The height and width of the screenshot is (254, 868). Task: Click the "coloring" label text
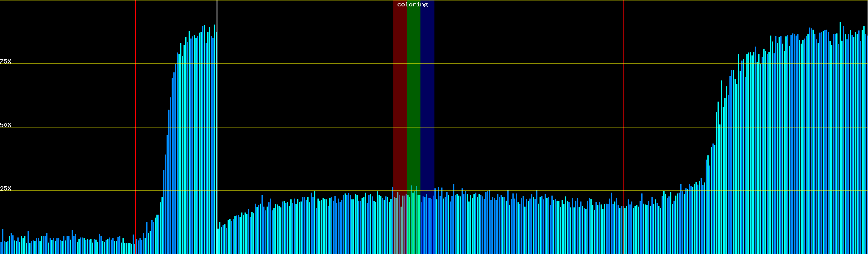click(412, 5)
